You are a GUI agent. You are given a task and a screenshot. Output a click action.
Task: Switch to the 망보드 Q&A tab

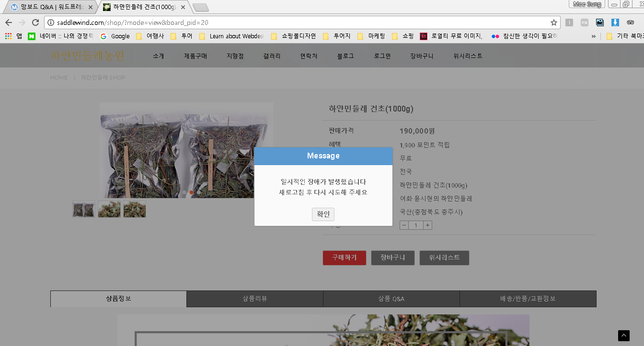click(x=52, y=7)
